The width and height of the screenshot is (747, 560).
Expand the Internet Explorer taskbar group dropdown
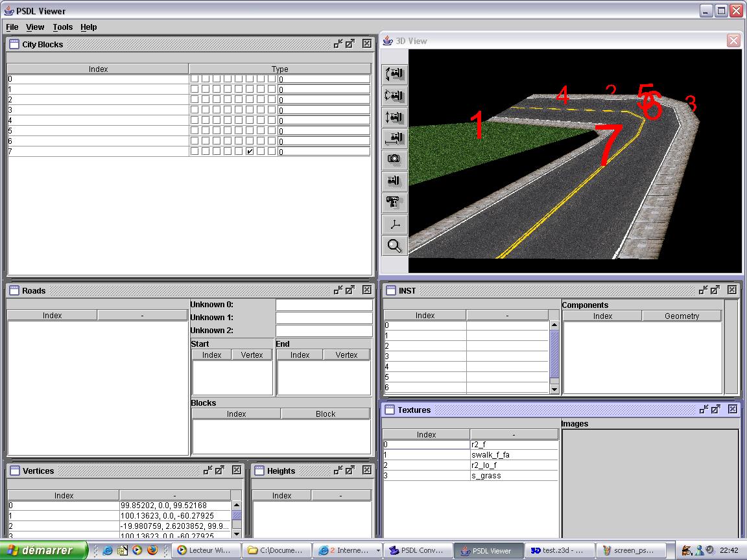377,550
